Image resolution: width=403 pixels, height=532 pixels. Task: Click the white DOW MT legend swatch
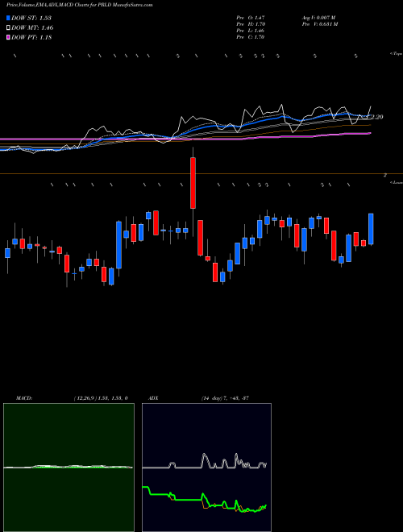(8, 28)
